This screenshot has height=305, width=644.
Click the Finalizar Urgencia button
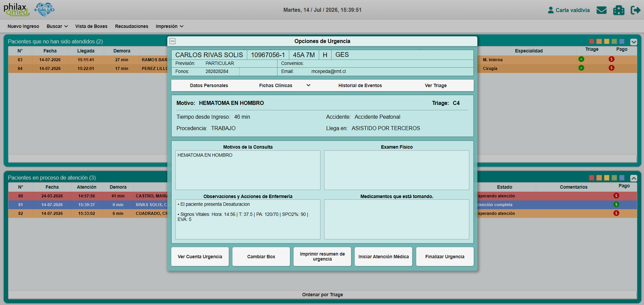[x=445, y=257]
